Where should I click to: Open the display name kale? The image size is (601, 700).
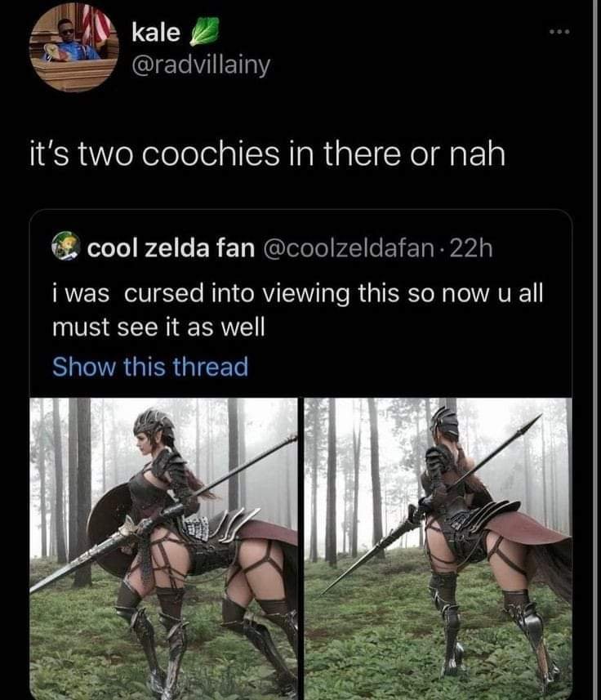(x=156, y=33)
